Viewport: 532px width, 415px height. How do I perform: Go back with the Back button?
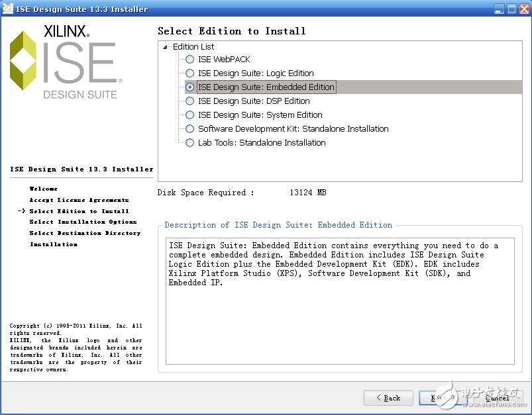(x=388, y=398)
